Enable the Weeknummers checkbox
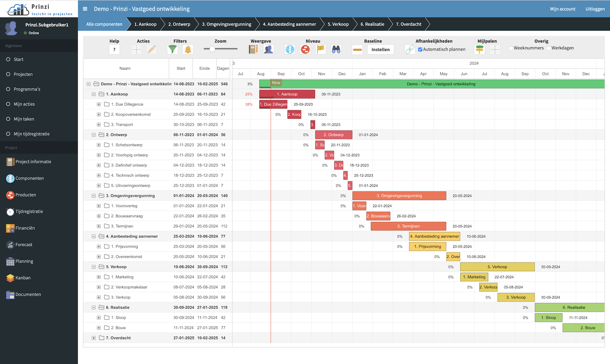Screen dimensions: 610x364 pos(511,48)
